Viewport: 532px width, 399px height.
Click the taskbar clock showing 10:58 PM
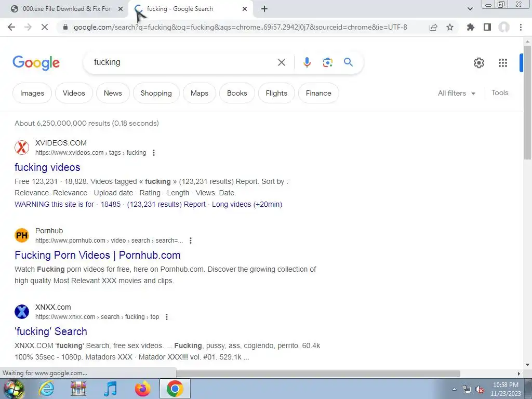[506, 389]
